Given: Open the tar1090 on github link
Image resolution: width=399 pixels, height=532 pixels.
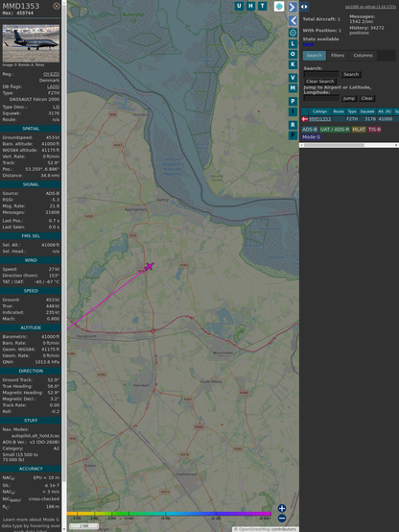Looking at the screenshot, I should 370,7.
